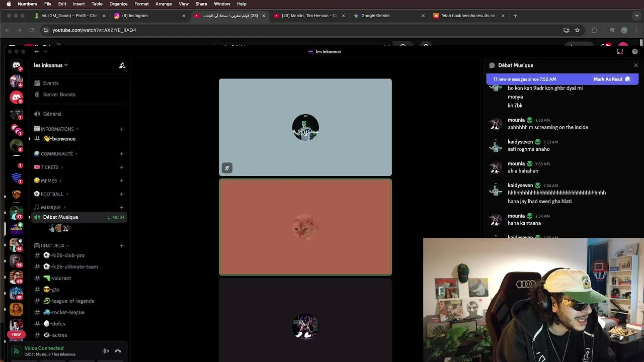Bookmark this page with star icon
Viewport: 644px width, 362px height.
click(577, 30)
